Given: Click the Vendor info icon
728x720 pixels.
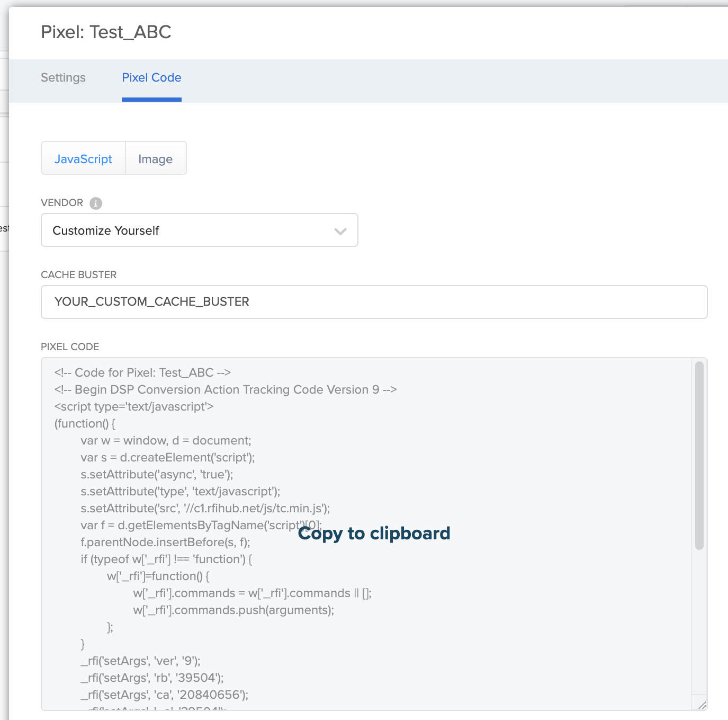Looking at the screenshot, I should [96, 203].
